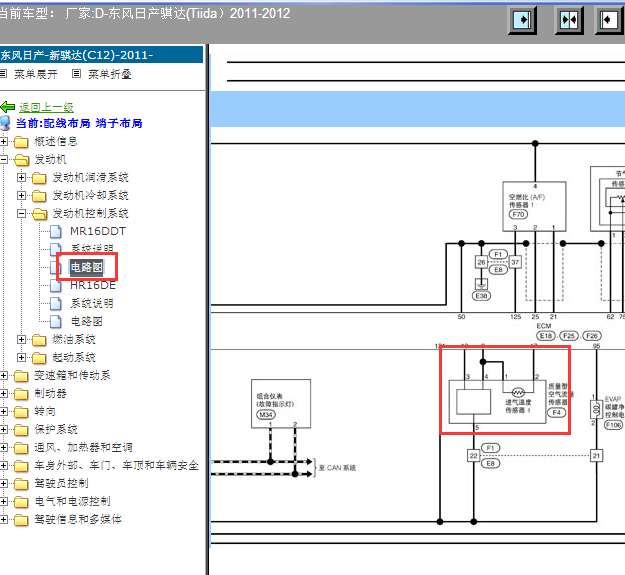Click E38 ground connector label
625x575 pixels.
click(482, 296)
